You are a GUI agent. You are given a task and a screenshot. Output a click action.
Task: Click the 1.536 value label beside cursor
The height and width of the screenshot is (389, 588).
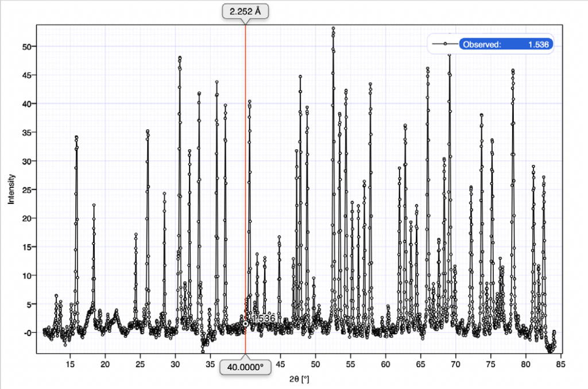(264, 318)
